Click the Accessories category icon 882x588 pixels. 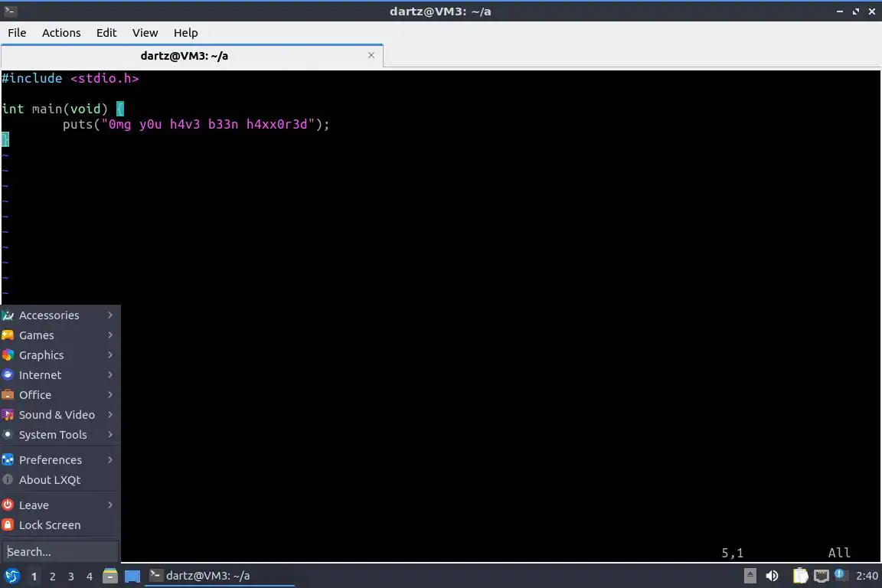(8, 315)
